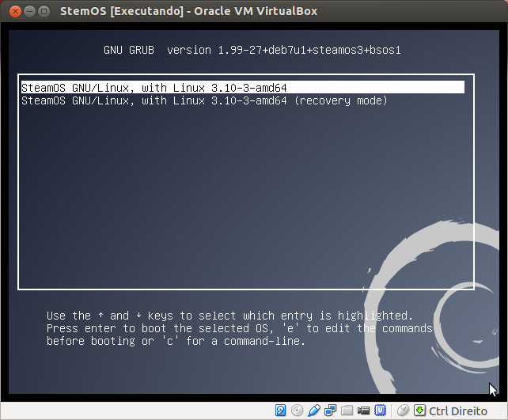This screenshot has width=508, height=420.
Task: Open the shared folders indicator
Action: click(347, 411)
